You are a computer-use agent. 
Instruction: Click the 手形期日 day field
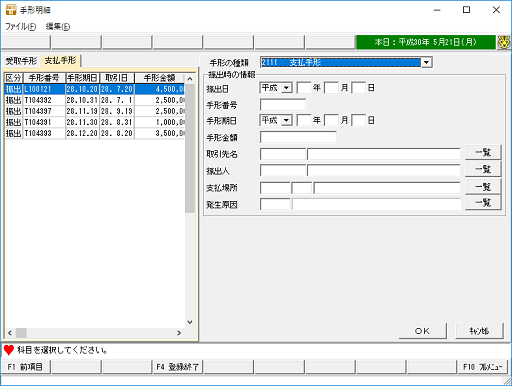coord(359,120)
